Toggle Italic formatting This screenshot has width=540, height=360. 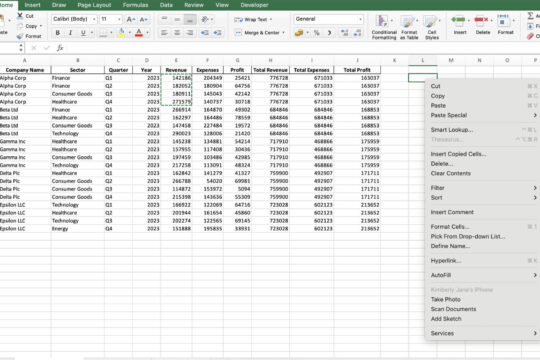(x=70, y=33)
